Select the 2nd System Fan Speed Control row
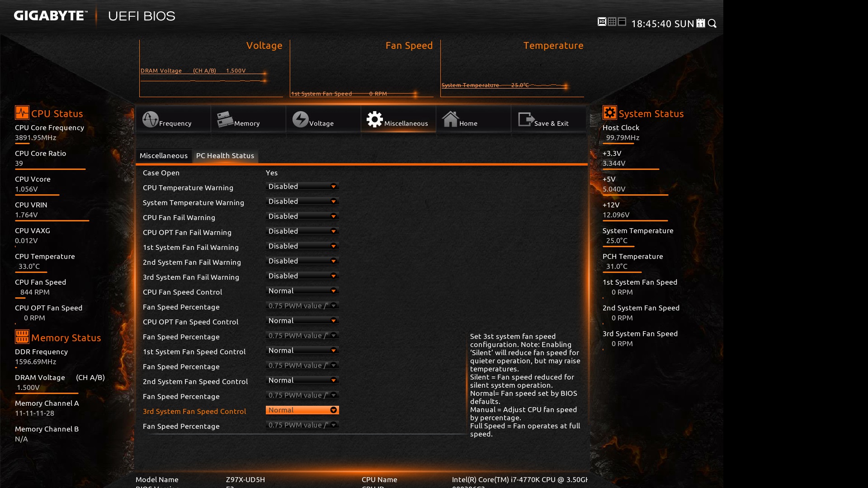The width and height of the screenshot is (868, 488). pos(195,381)
